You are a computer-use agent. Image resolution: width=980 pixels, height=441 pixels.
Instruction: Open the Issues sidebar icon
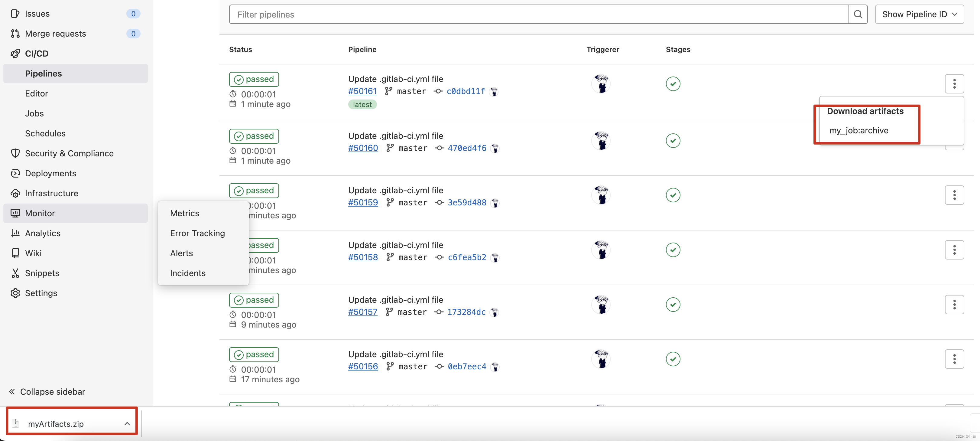click(15, 13)
